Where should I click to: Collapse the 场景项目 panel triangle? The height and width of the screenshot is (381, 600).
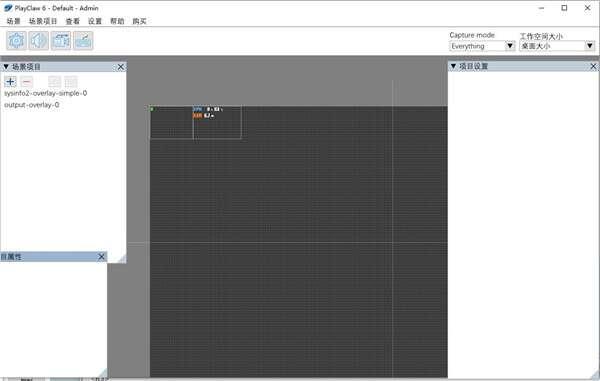[6, 67]
